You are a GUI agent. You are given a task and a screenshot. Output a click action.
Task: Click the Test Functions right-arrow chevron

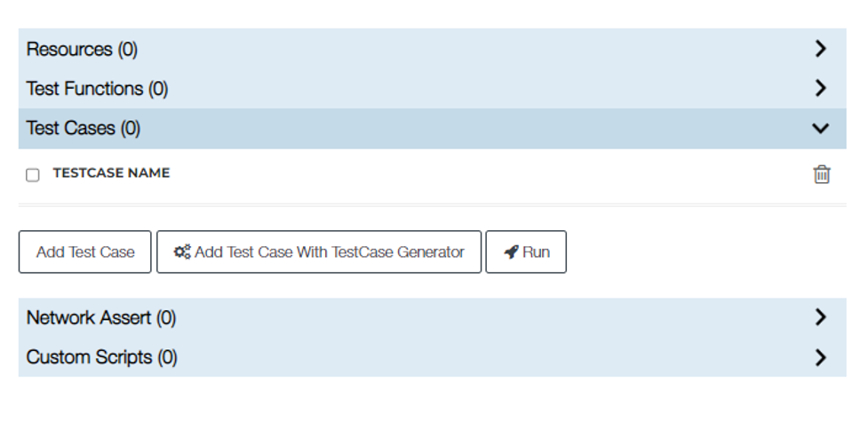(821, 88)
